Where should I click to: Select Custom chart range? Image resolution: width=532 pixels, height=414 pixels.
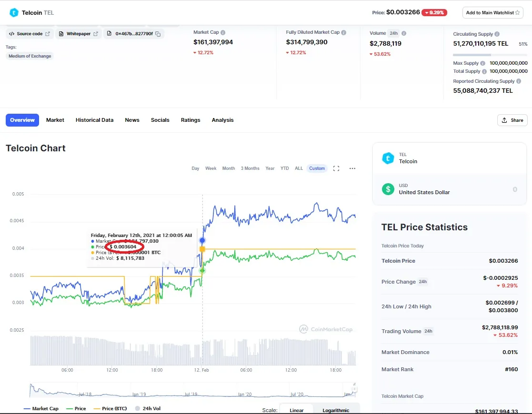click(317, 168)
